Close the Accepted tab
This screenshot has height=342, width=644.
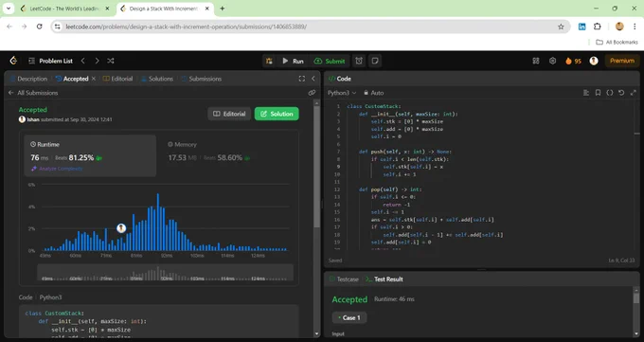point(94,79)
